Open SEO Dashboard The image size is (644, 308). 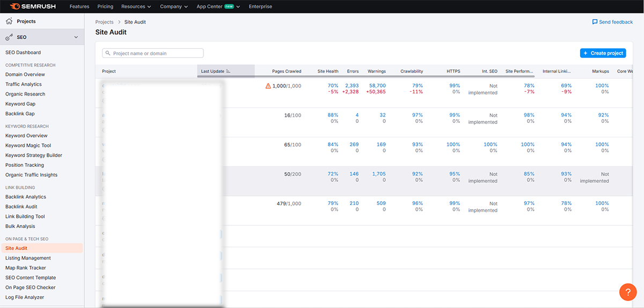pyautogui.click(x=23, y=53)
